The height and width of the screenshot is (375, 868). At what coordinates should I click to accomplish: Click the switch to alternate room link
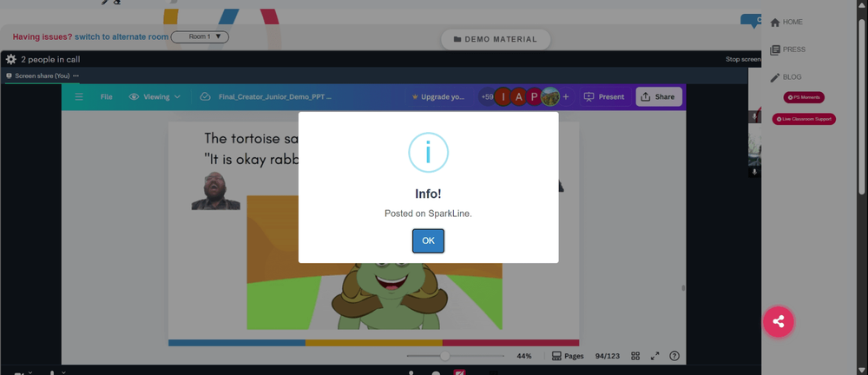[122, 37]
